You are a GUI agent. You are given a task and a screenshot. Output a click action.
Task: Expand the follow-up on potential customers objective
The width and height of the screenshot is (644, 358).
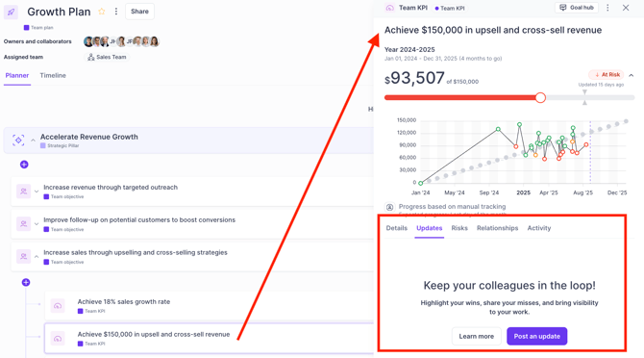(37, 224)
